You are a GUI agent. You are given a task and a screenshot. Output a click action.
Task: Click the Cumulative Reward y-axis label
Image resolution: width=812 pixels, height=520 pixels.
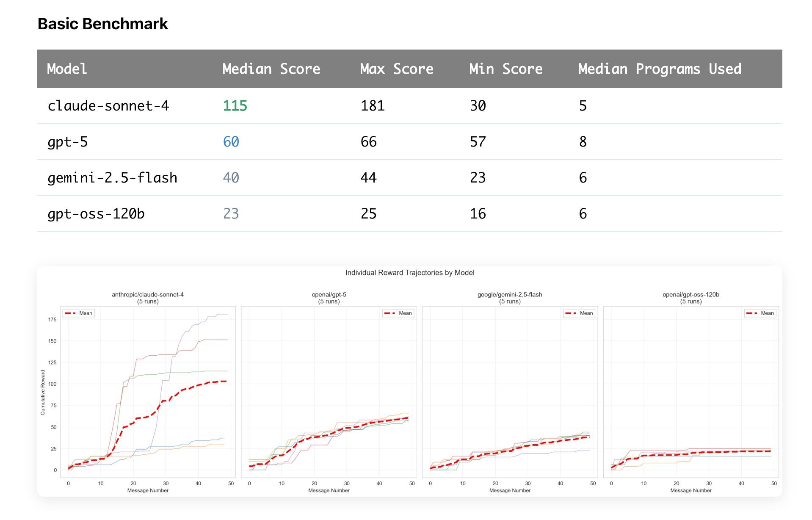[x=43, y=392]
